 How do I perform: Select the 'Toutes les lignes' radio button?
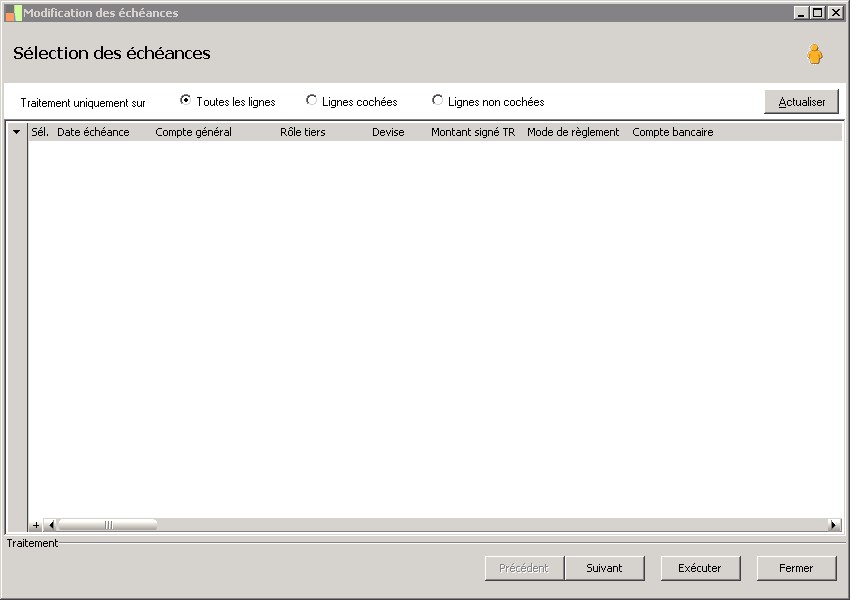pos(185,100)
